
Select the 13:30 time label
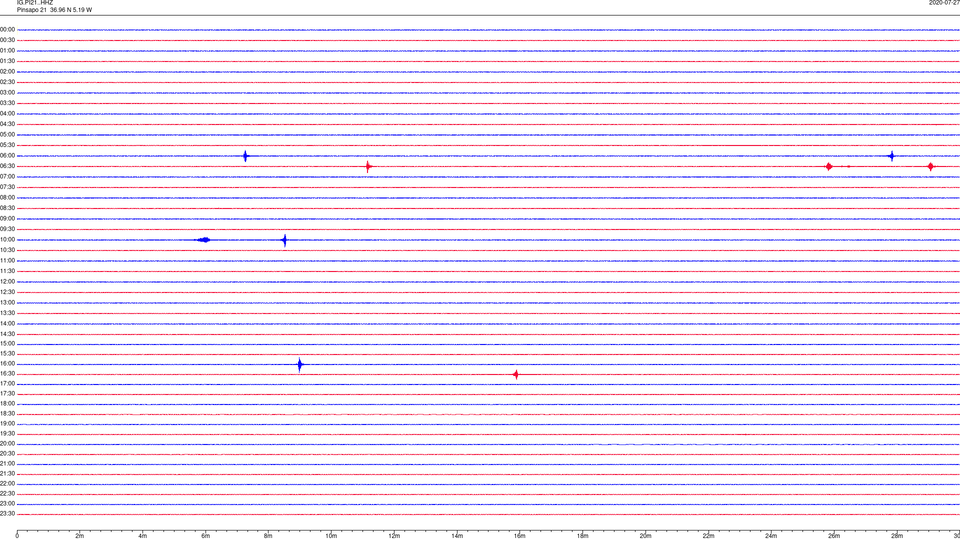click(7, 313)
